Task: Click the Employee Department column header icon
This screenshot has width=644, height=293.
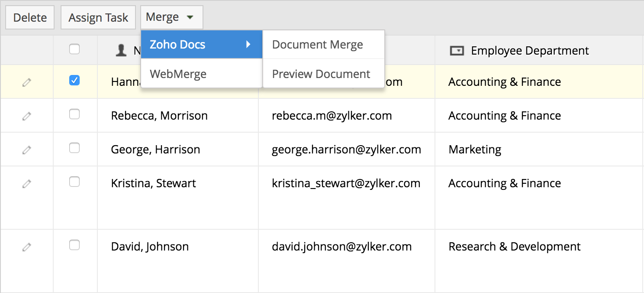Action: point(457,51)
